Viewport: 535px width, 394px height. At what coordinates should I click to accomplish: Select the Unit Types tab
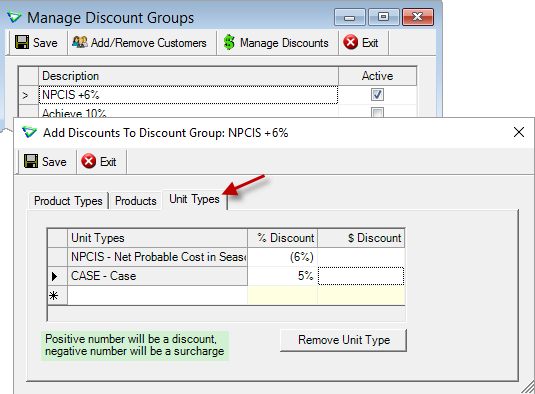click(194, 199)
